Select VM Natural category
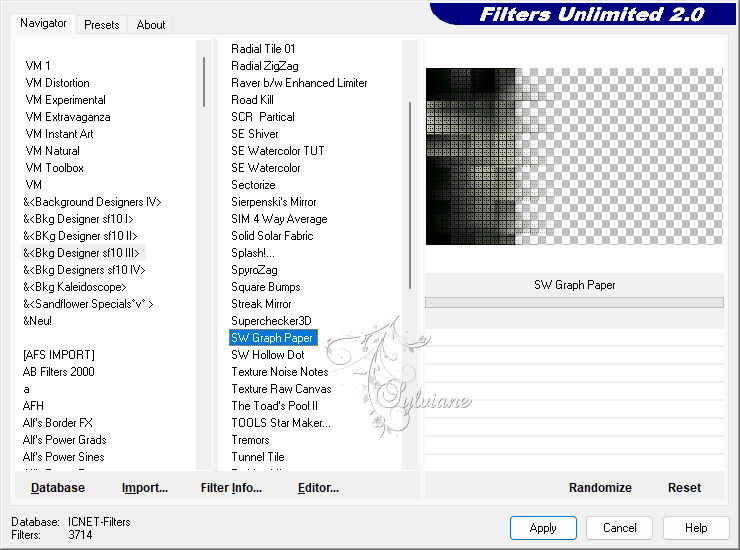This screenshot has width=740, height=550. [x=52, y=151]
